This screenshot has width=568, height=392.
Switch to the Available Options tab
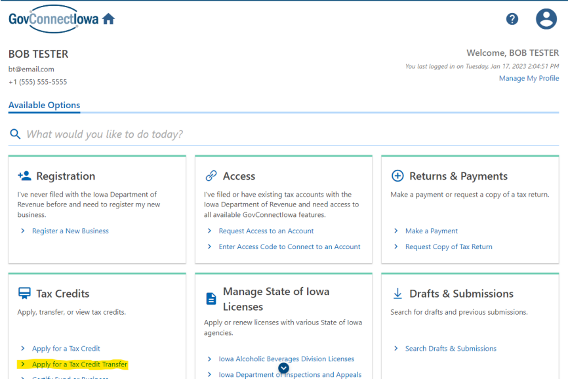point(44,105)
